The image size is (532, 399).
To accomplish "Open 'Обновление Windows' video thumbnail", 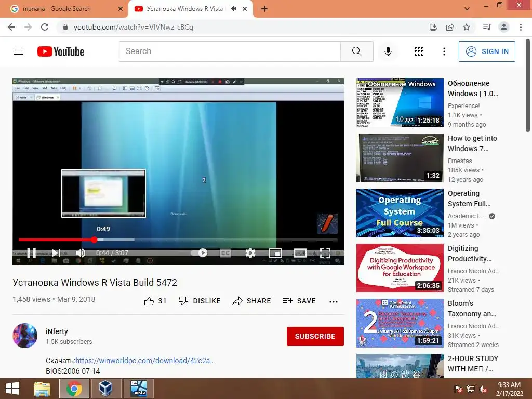I will tap(400, 103).
